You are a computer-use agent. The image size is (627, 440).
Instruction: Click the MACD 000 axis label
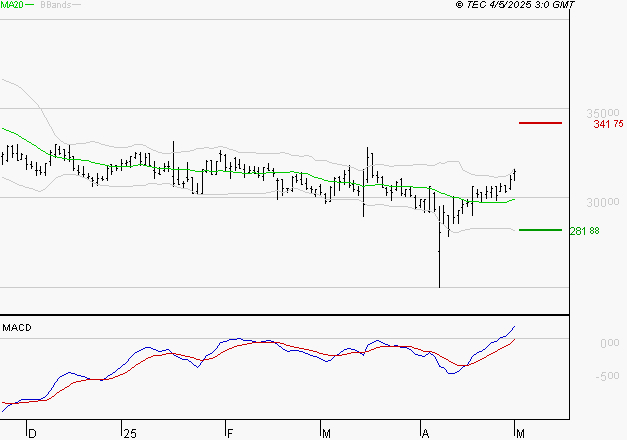click(x=609, y=343)
